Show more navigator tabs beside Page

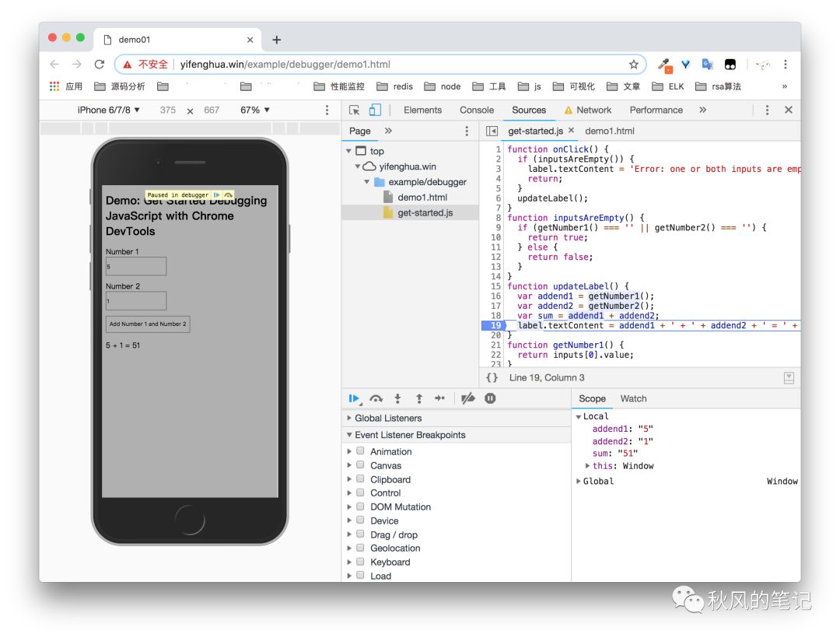coord(388,131)
